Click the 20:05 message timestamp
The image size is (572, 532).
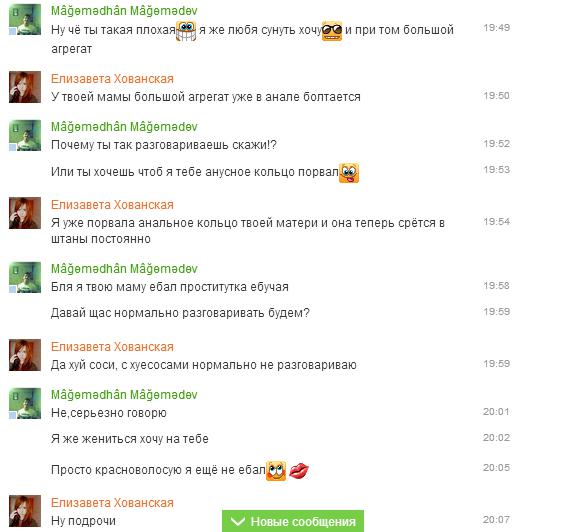496,467
